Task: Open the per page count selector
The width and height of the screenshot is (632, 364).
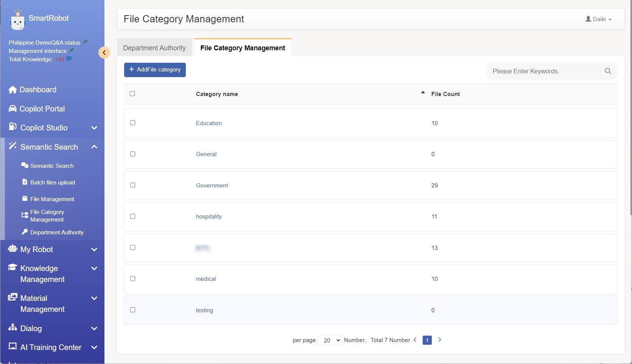Action: click(329, 340)
